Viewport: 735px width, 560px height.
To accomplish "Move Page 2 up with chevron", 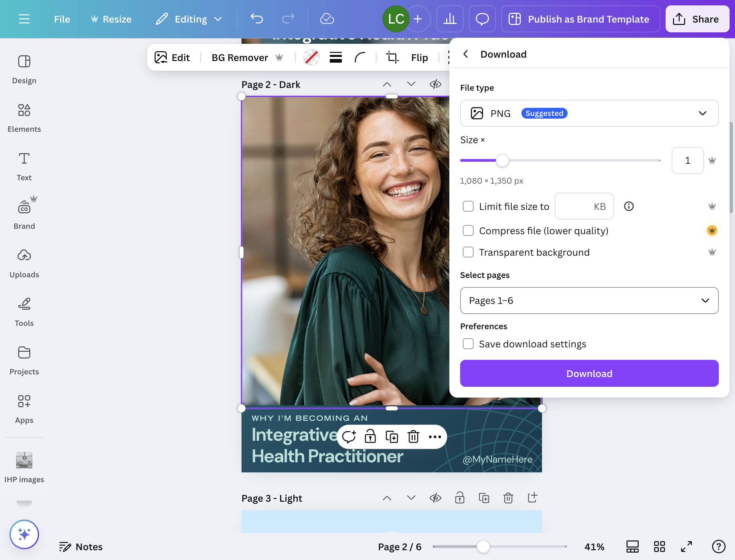I will (387, 84).
